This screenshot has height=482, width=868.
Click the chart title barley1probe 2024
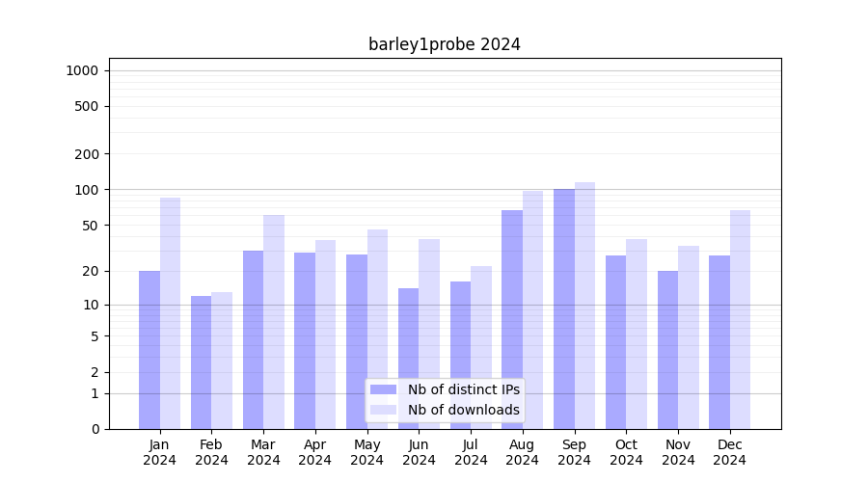tap(444, 44)
